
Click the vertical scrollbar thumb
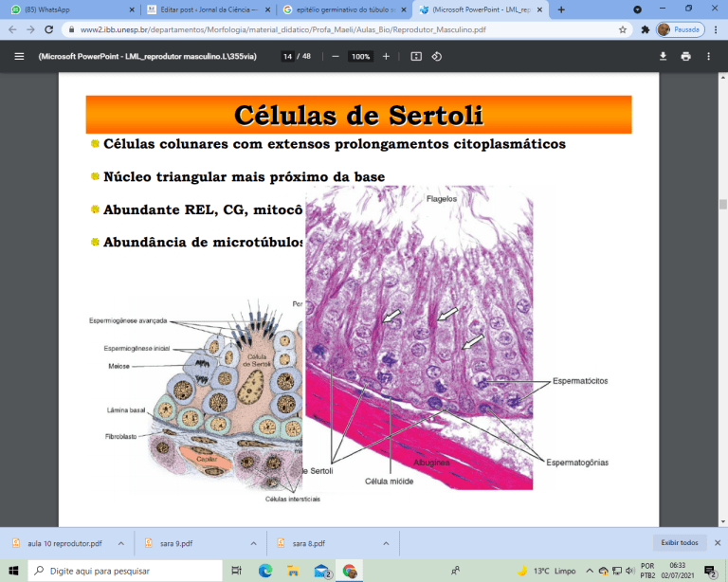tap(723, 204)
